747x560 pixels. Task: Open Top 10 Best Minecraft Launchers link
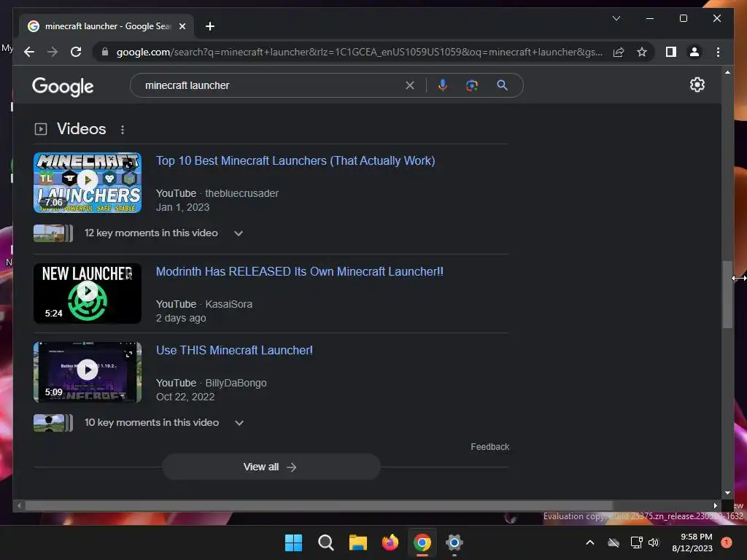(x=295, y=161)
